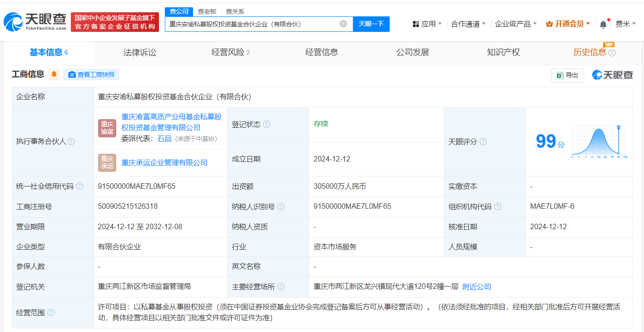The image size is (644, 332).
Task: Open the 企业级产品 dropdown
Action: tap(515, 24)
